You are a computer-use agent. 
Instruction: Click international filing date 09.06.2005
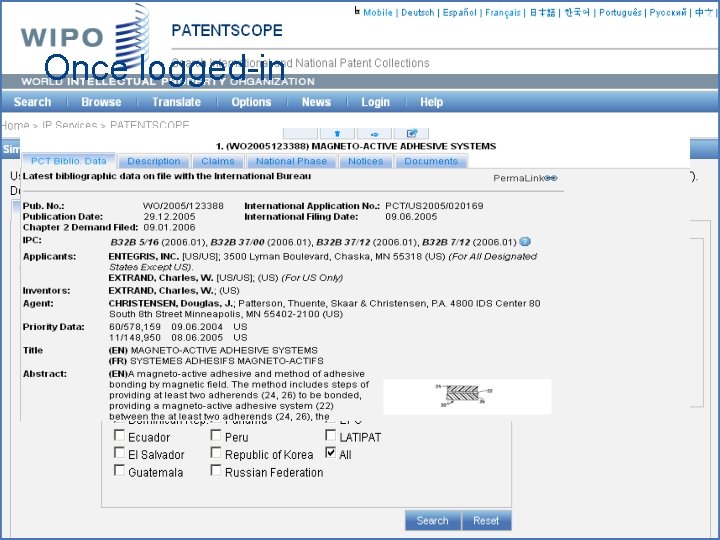(411, 217)
